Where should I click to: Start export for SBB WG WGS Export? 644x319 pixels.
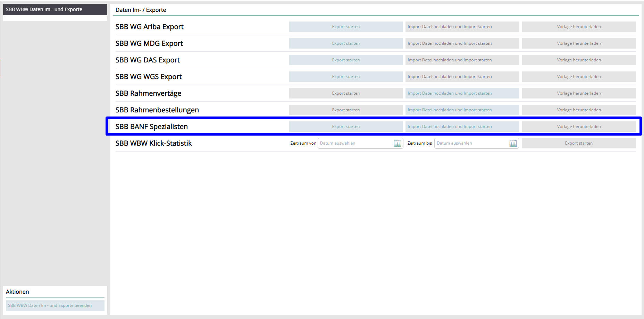pos(346,77)
